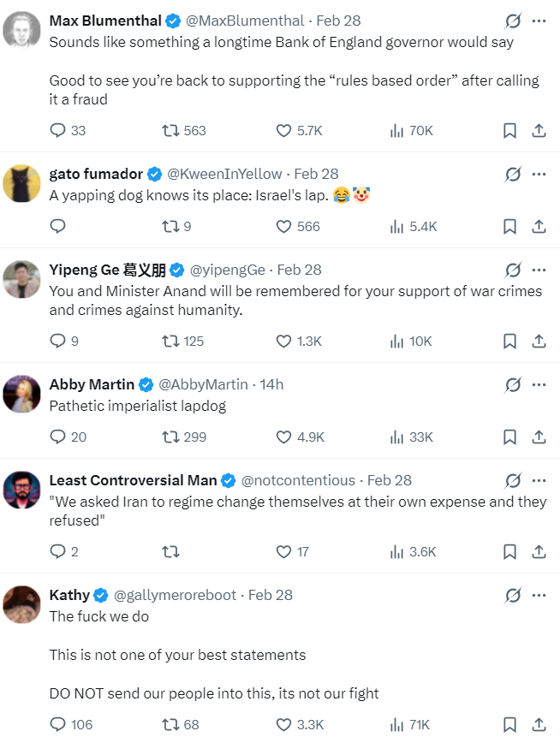The height and width of the screenshot is (737, 560).
Task: Bookmark Least Controversial Man's tweet
Action: [509, 552]
